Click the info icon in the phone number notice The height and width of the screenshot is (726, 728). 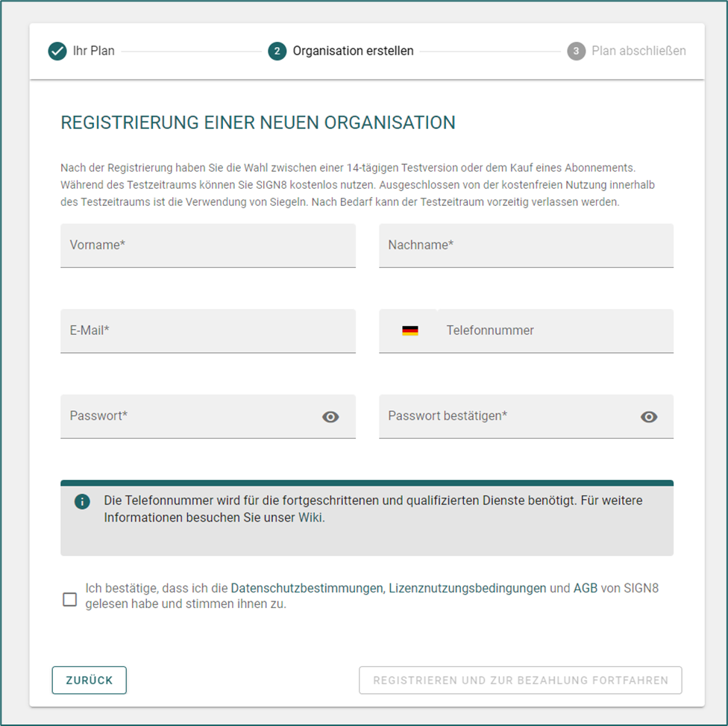pyautogui.click(x=82, y=501)
